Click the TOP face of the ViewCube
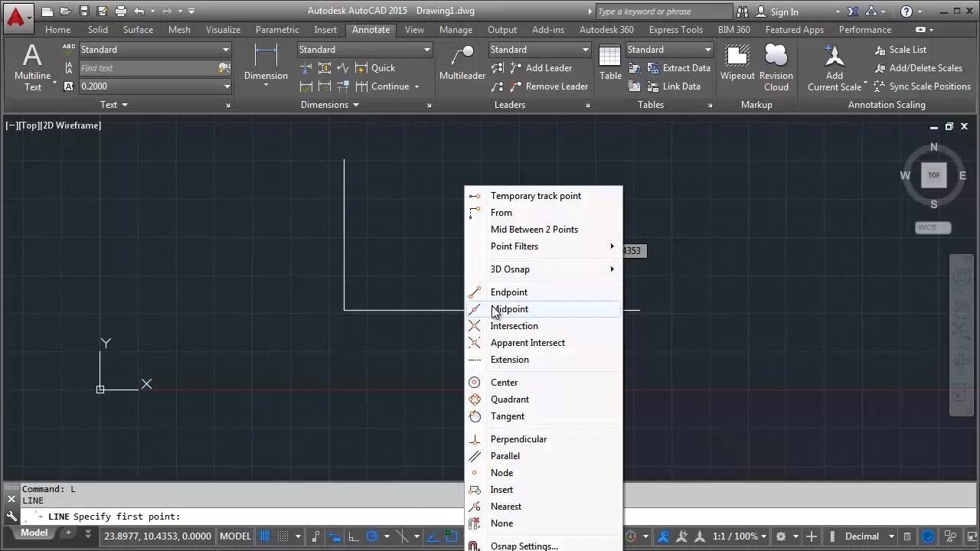 click(933, 175)
